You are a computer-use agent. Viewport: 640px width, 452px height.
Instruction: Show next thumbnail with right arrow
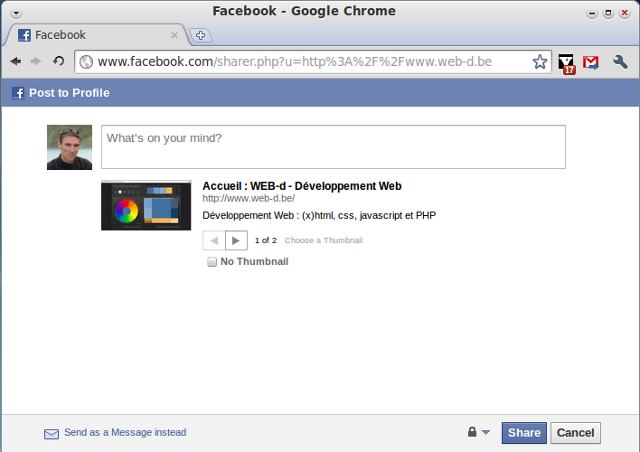click(x=236, y=240)
